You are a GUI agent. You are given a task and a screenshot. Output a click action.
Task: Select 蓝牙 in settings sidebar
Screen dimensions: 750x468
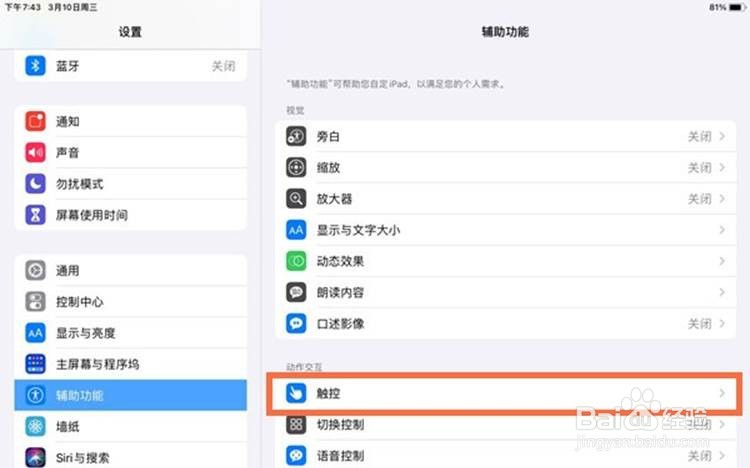point(131,66)
